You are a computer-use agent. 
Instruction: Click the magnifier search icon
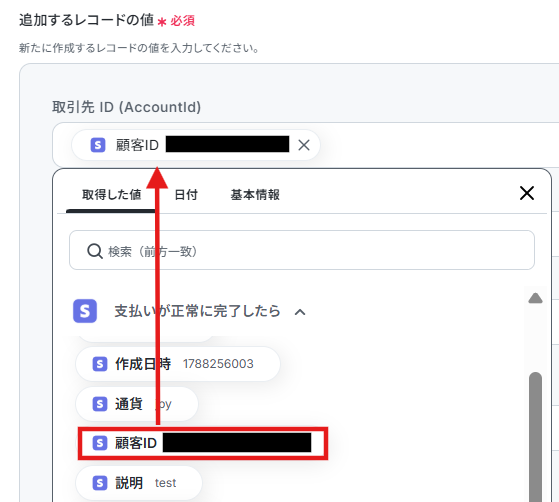95,251
